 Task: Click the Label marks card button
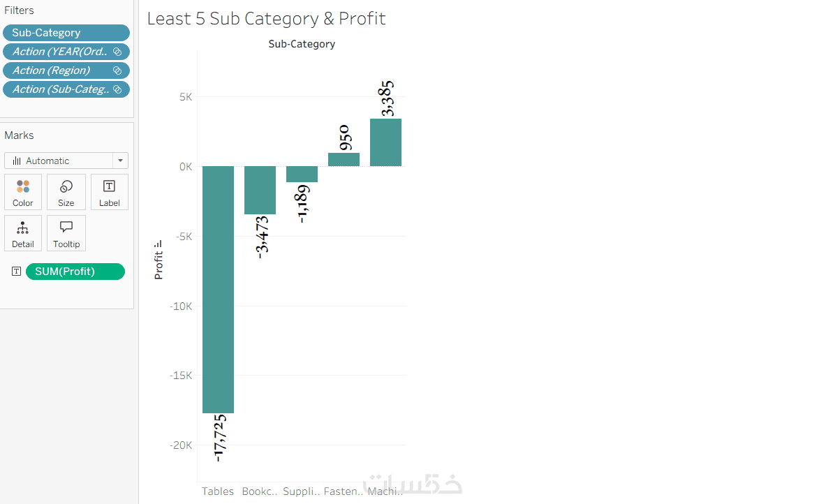[x=109, y=192]
